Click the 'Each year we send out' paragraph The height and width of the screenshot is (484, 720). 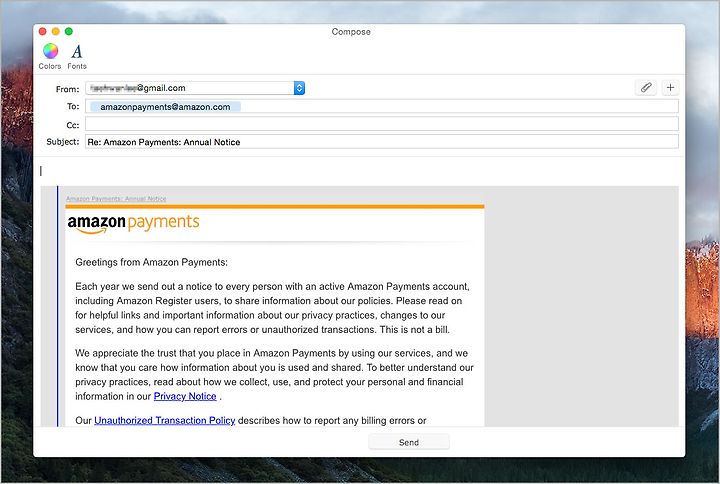[x=272, y=308]
